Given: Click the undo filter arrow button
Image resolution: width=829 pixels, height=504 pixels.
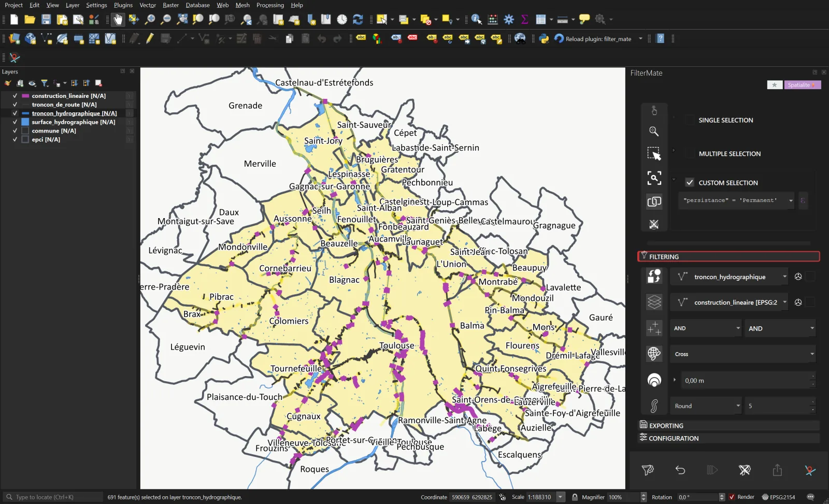Looking at the screenshot, I should click(x=680, y=470).
